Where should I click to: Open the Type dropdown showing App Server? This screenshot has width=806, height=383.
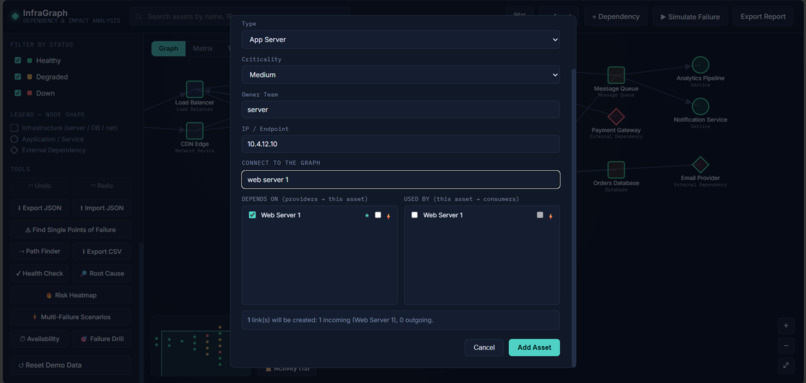(x=400, y=40)
